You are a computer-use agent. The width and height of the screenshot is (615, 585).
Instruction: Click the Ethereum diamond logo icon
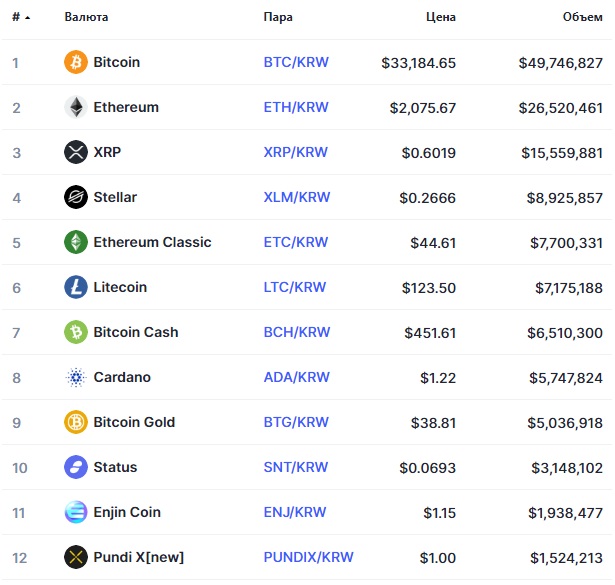point(76,107)
